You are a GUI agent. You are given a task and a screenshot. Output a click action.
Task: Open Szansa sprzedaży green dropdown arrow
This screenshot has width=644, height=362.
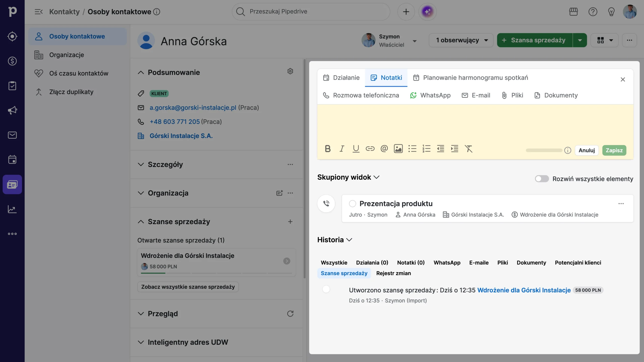click(x=580, y=40)
